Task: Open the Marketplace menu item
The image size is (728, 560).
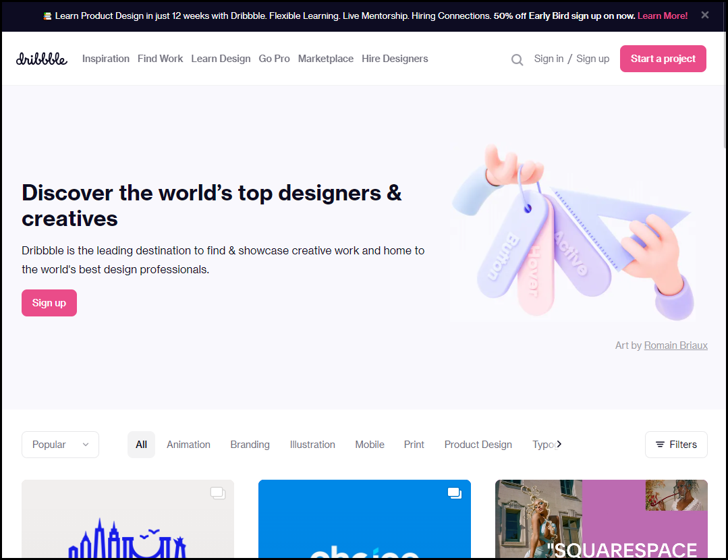Action: 325,59
